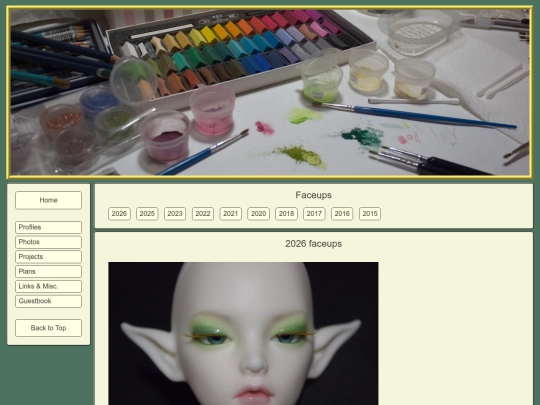Go to 2016 faceups
This screenshot has height=405, width=540.
point(342,214)
